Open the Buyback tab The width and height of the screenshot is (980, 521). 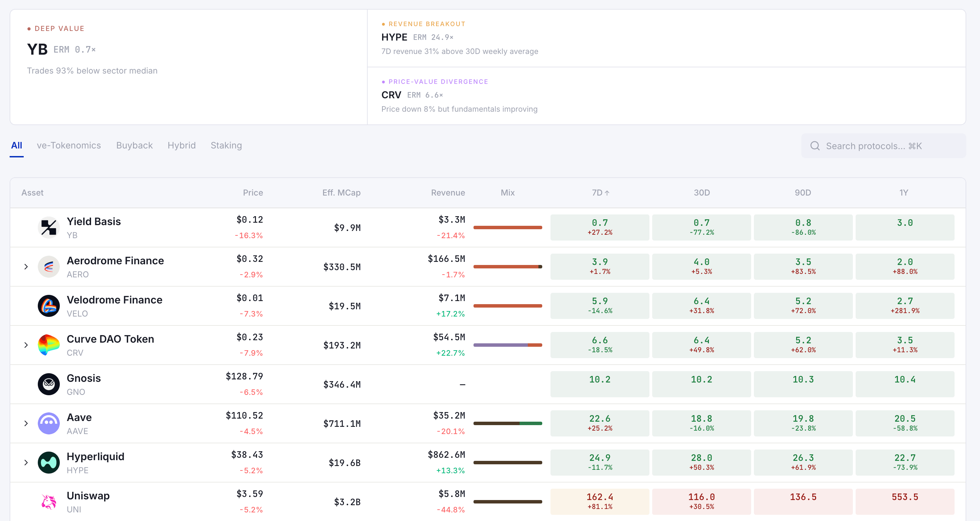pos(134,145)
